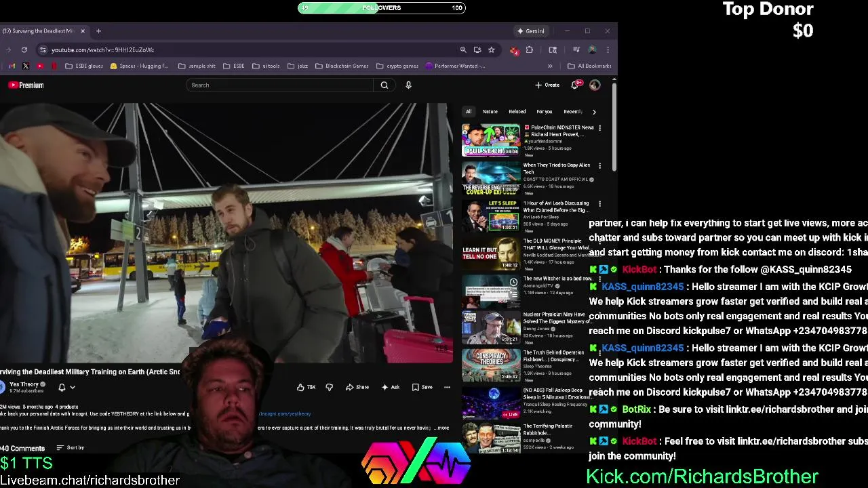
Task: Toggle the channel notification bell for Yes Theory
Action: tap(62, 387)
